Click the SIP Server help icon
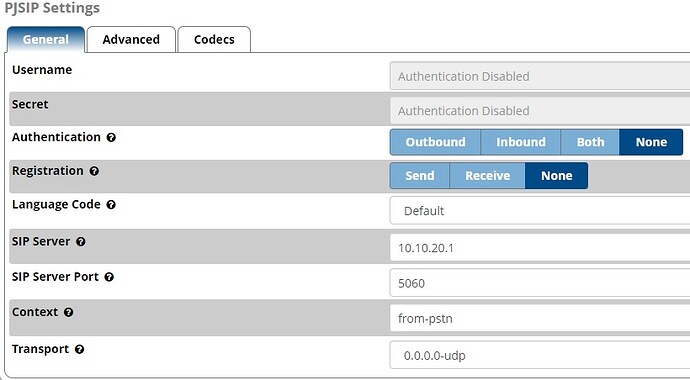The height and width of the screenshot is (380, 690). tap(81, 242)
